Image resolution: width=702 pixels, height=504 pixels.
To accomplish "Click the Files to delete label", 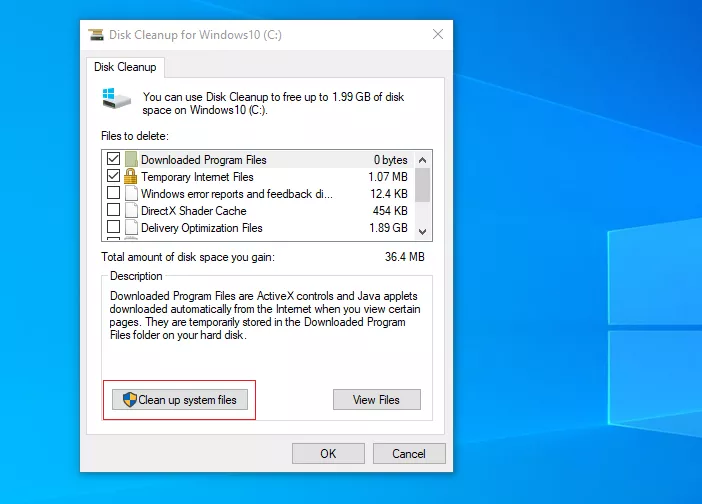I will pos(135,136).
